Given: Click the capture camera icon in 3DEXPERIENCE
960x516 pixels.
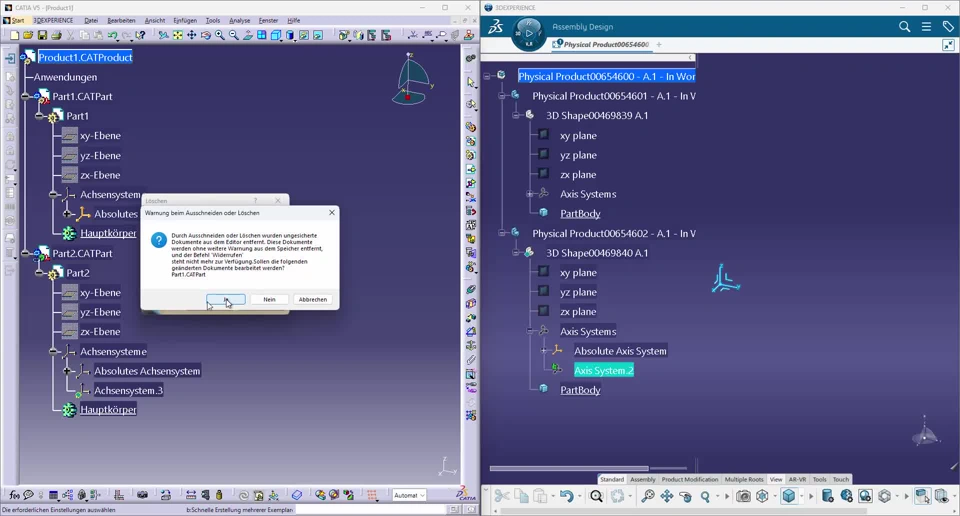Looking at the screenshot, I should coord(743,496).
